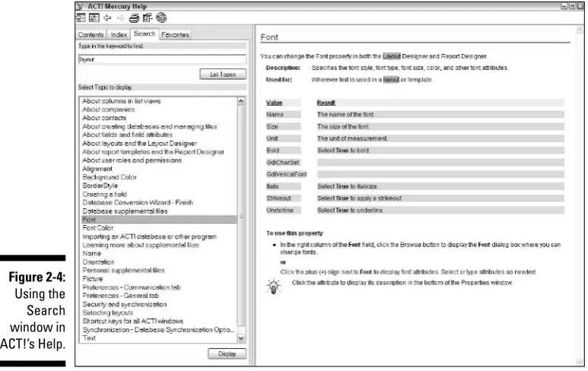Select the Shortcut keys for all ACT! windows topic
The height and width of the screenshot is (371, 588).
[133, 321]
